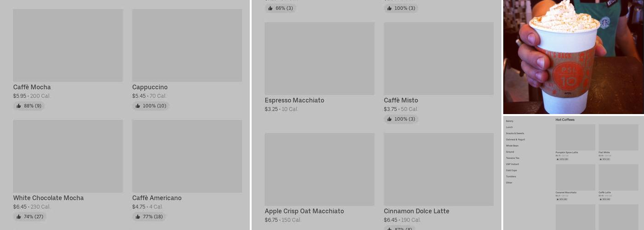Select the Snacks & Sweets category
Screen dimensions: 644x230
tap(515, 133)
